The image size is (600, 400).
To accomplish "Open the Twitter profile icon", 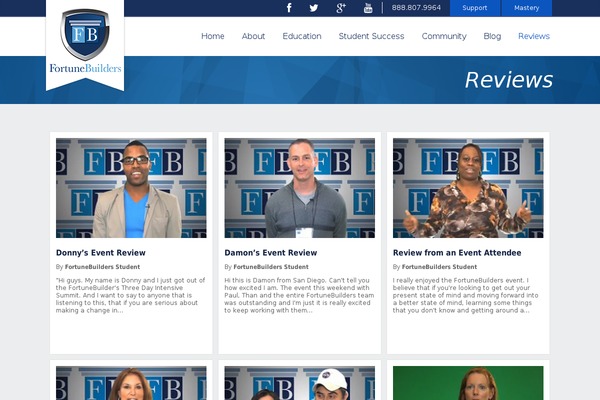I will click(x=314, y=8).
